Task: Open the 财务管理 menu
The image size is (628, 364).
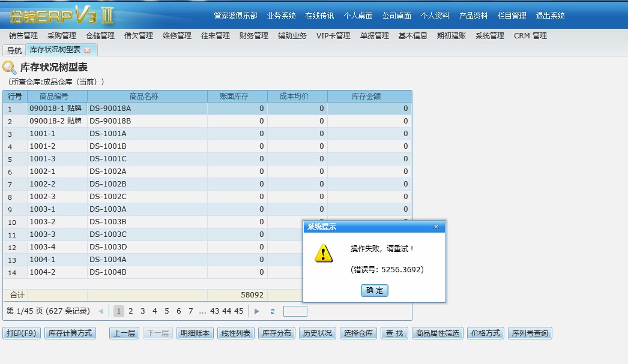Action: point(254,35)
